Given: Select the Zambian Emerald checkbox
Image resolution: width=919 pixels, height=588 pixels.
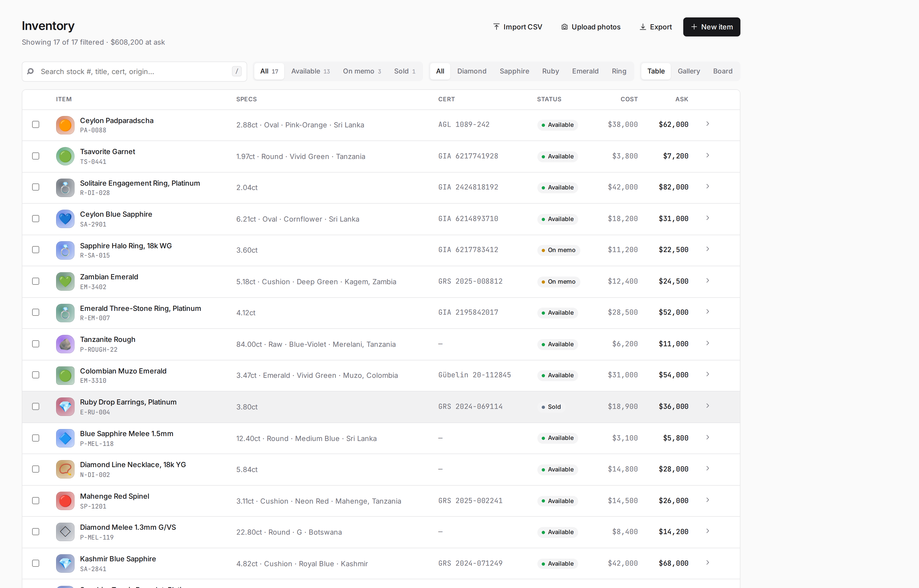Looking at the screenshot, I should tap(35, 281).
